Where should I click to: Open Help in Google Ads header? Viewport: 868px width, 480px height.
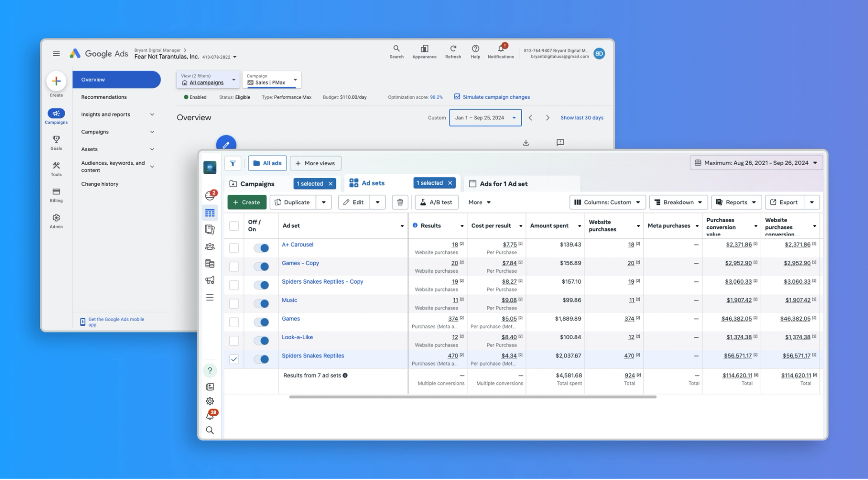475,52
